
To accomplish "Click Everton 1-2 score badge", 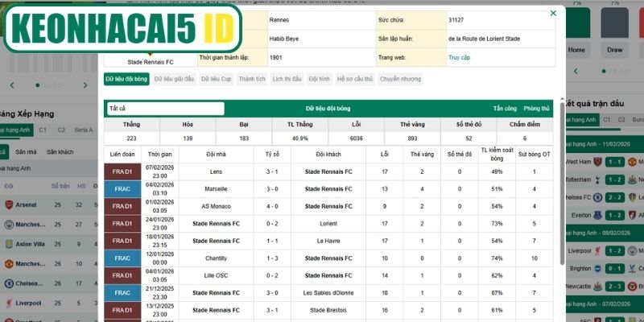I will click(x=614, y=215).
